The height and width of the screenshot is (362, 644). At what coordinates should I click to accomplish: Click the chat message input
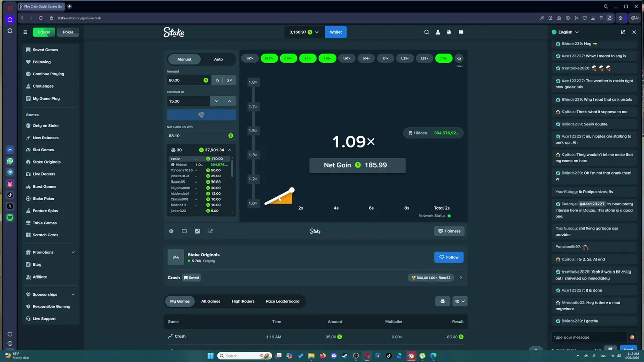click(x=589, y=337)
